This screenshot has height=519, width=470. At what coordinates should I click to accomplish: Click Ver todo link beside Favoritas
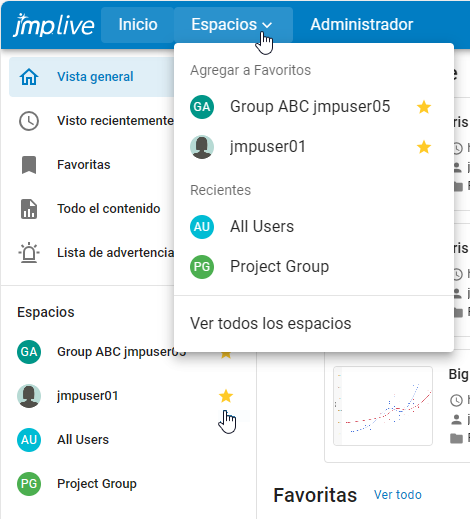[398, 495]
